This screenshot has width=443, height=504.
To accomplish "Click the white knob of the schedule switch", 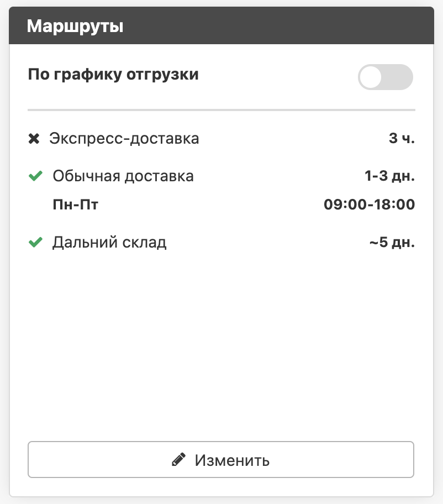I will click(371, 77).
